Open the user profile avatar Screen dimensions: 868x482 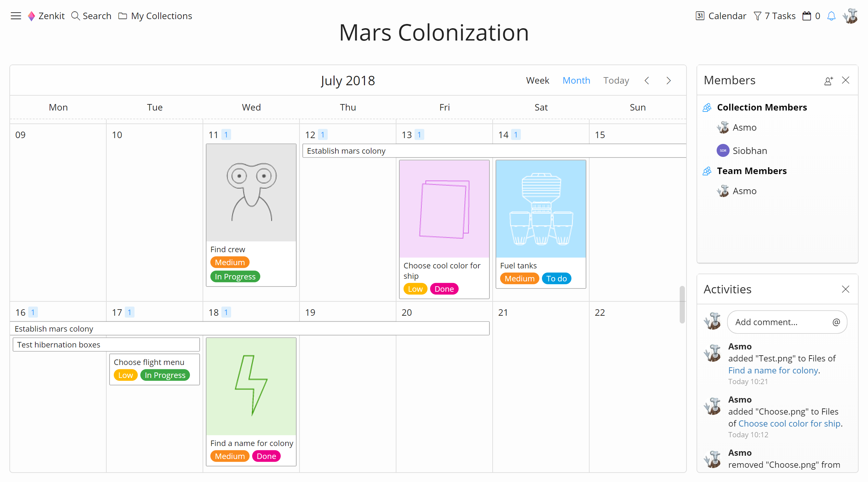tap(850, 16)
